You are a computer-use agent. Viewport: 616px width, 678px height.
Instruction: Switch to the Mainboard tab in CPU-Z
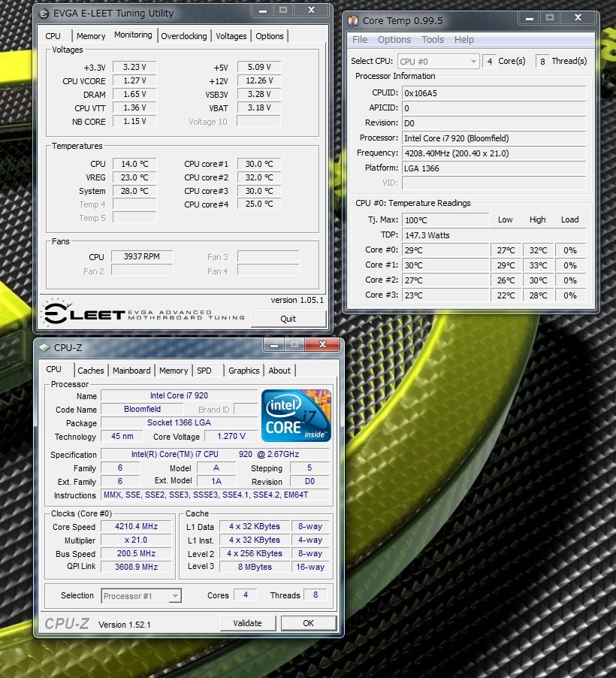click(132, 371)
